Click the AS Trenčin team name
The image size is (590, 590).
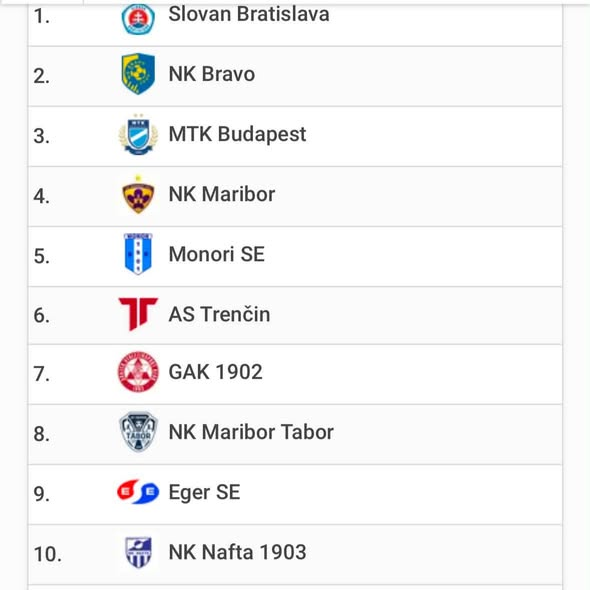click(x=219, y=314)
